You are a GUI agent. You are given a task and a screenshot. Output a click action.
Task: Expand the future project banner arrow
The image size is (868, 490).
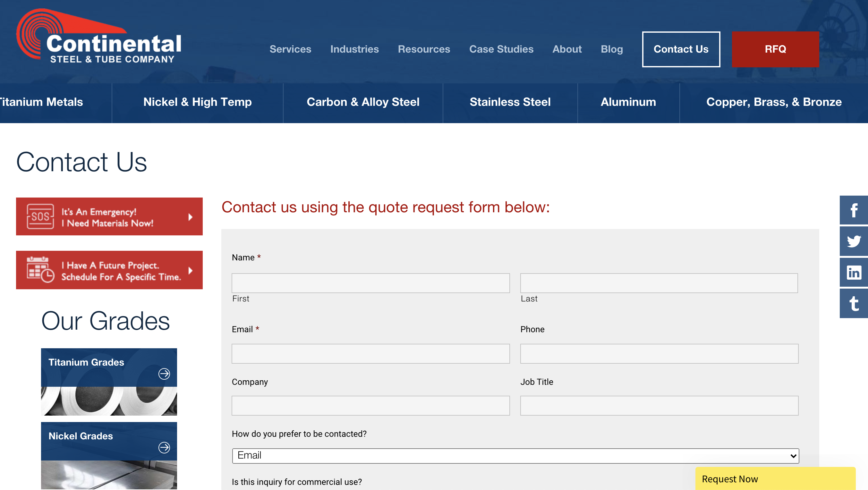[x=191, y=270]
